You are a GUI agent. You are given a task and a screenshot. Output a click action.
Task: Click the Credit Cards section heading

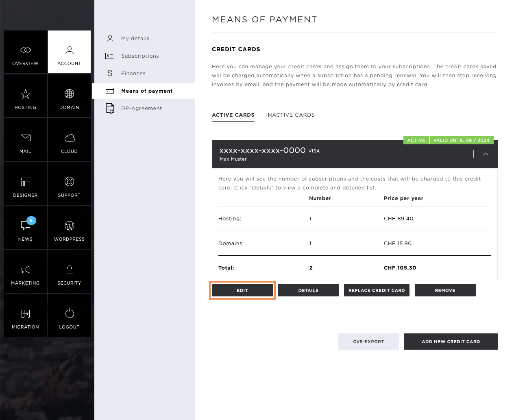point(236,49)
